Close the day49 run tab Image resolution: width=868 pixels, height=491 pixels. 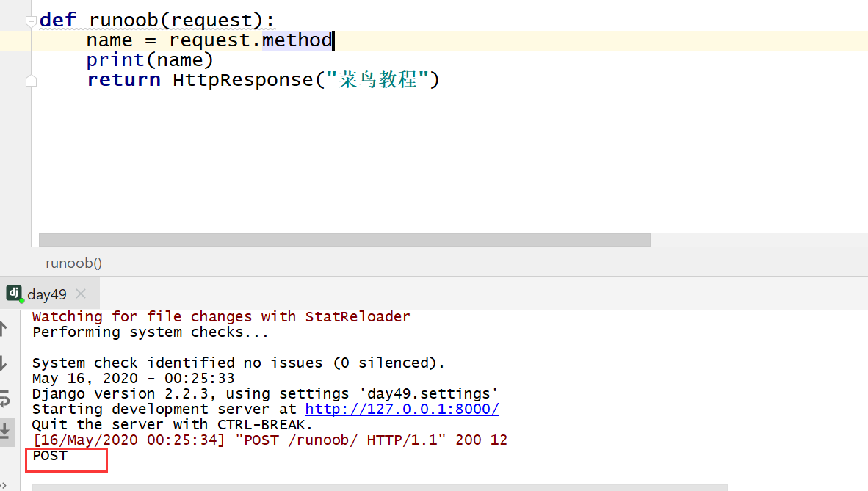tap(81, 294)
